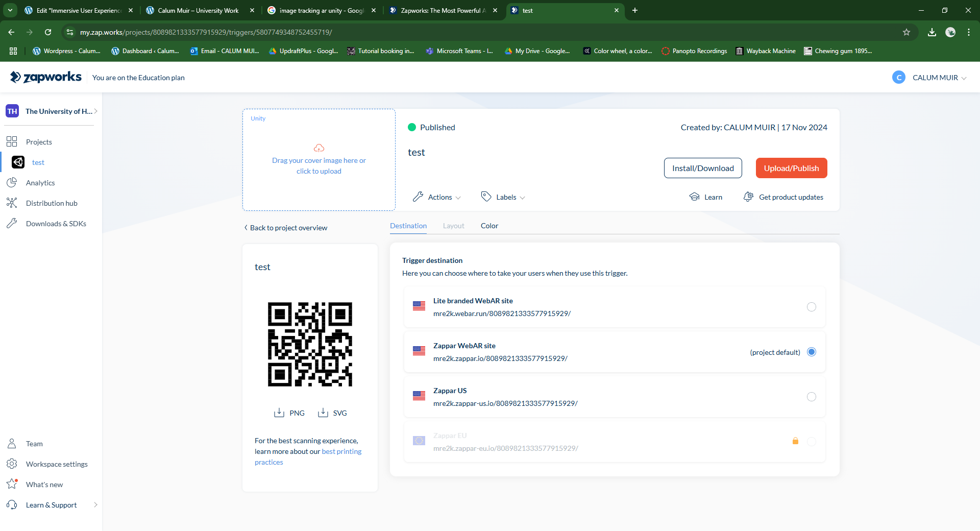Choose Zappar US as trigger destination
This screenshot has height=531, width=980.
point(811,397)
